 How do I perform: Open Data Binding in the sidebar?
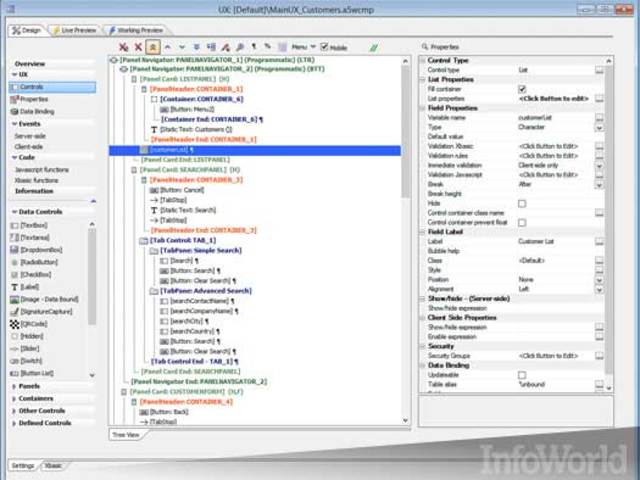[33, 111]
